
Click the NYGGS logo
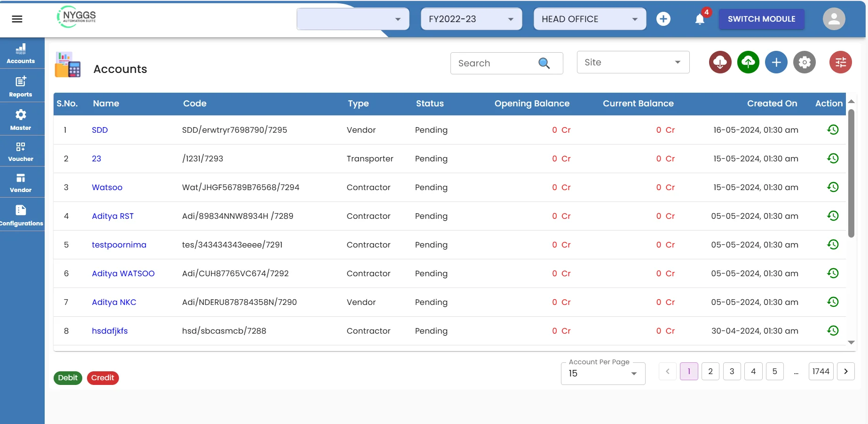tap(77, 17)
